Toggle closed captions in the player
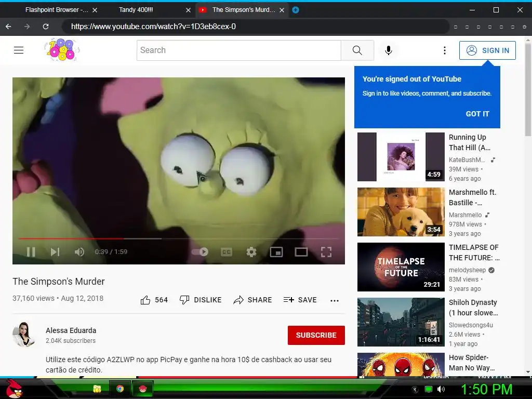Screen dimensions: 532x399 pyautogui.click(x=227, y=252)
